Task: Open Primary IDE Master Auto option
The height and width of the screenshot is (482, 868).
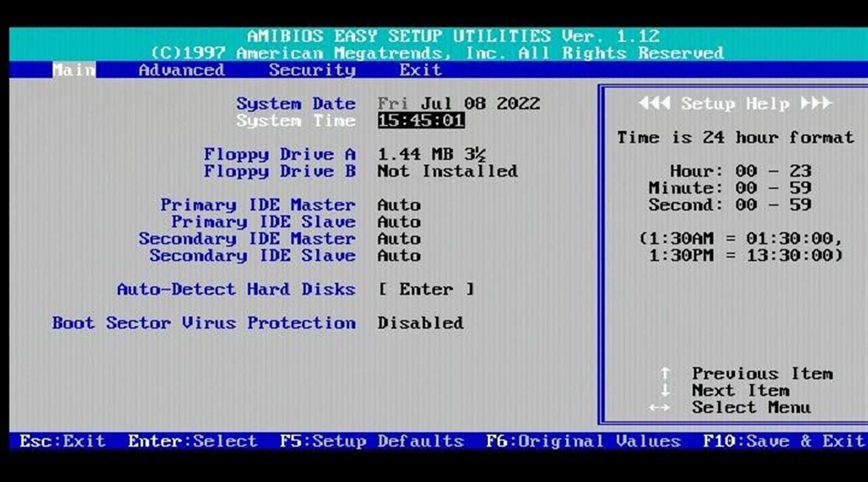Action: [x=399, y=205]
